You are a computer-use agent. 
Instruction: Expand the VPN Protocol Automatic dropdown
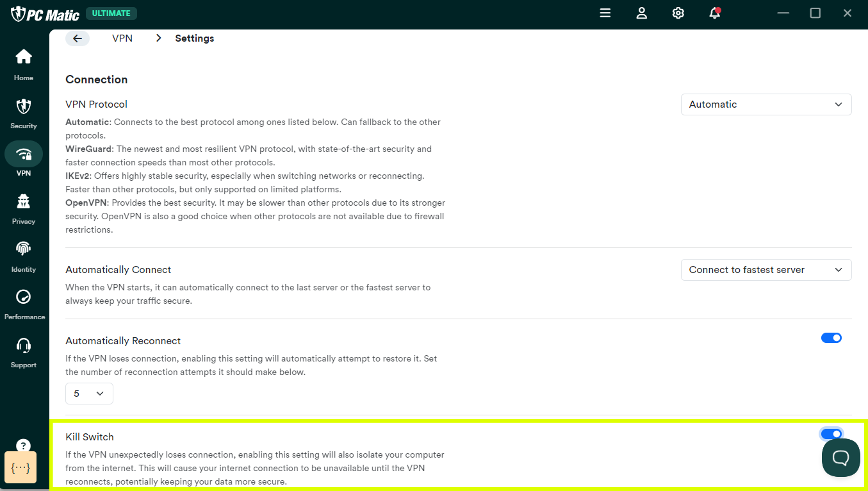tap(766, 104)
